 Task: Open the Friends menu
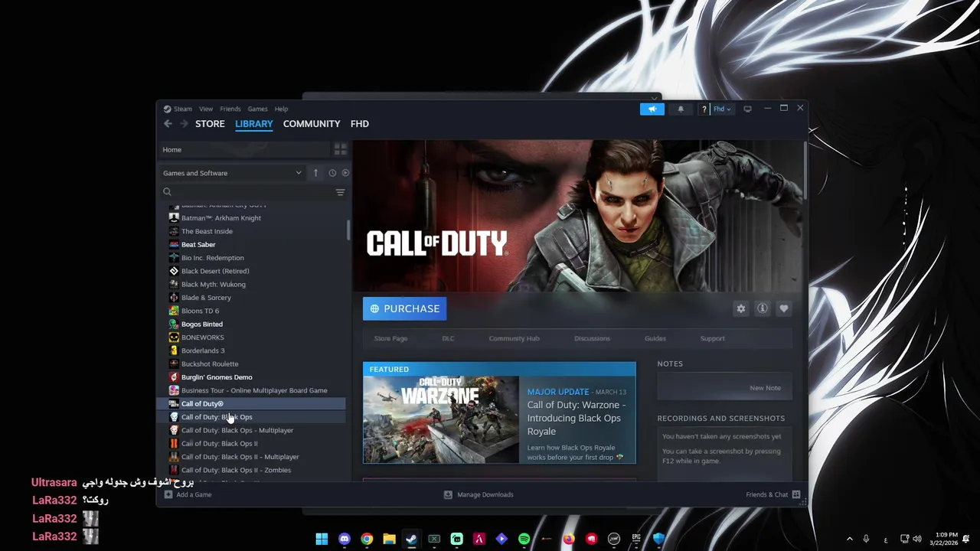[x=230, y=109]
